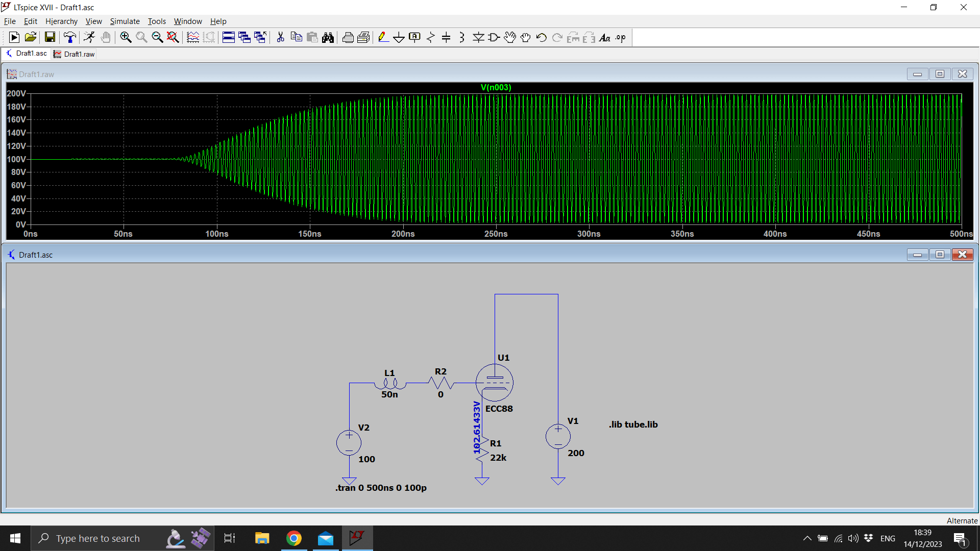The width and height of the screenshot is (980, 551).
Task: Open the Component gate symbol tool
Action: tap(494, 37)
